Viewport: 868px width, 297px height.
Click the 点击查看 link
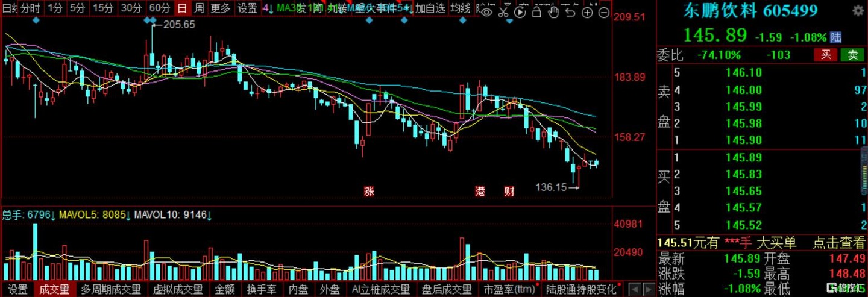[839, 243]
